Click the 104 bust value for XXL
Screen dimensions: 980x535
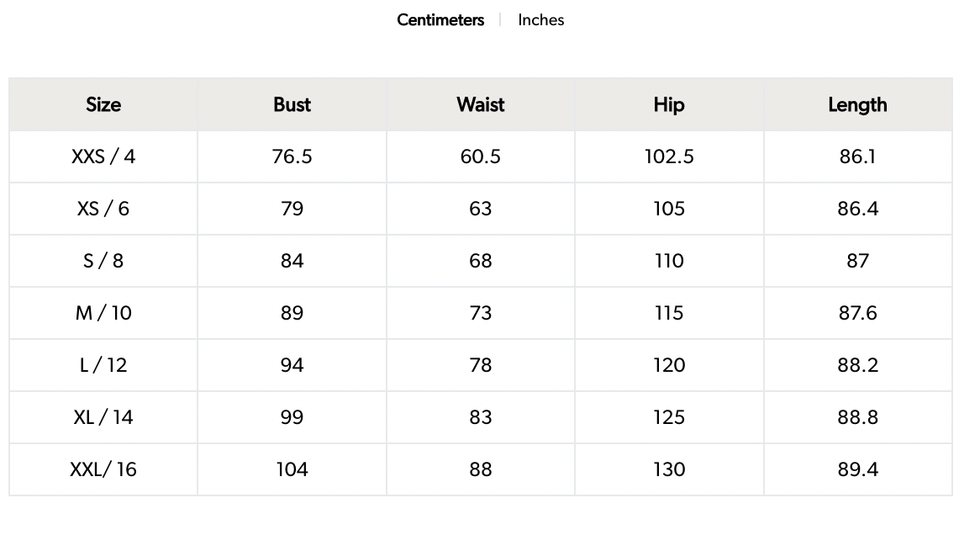(292, 469)
